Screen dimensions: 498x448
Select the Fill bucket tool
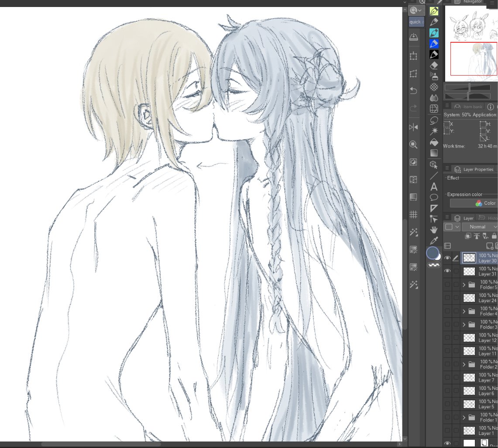pos(434,142)
